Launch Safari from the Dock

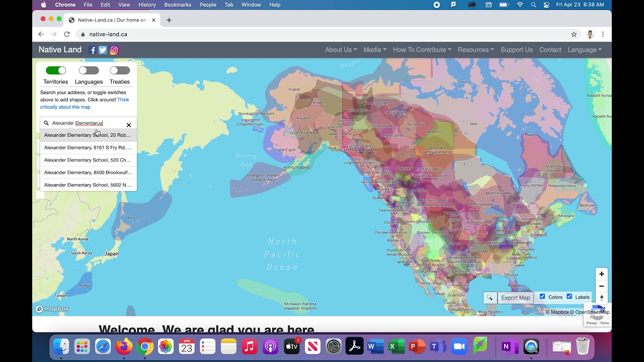pyautogui.click(x=103, y=346)
